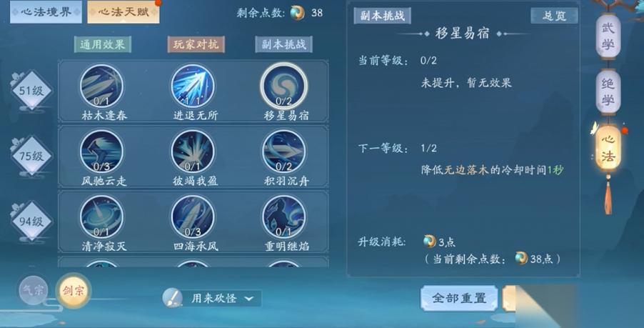Choose the 移星易宿 talent icon
This screenshot has height=328, width=644.
click(x=284, y=86)
